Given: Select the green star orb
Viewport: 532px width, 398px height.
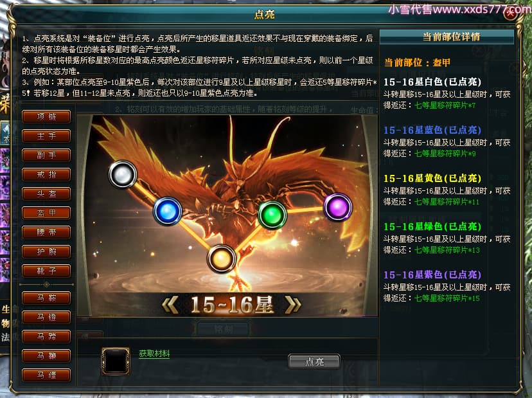Looking at the screenshot, I should click(272, 215).
